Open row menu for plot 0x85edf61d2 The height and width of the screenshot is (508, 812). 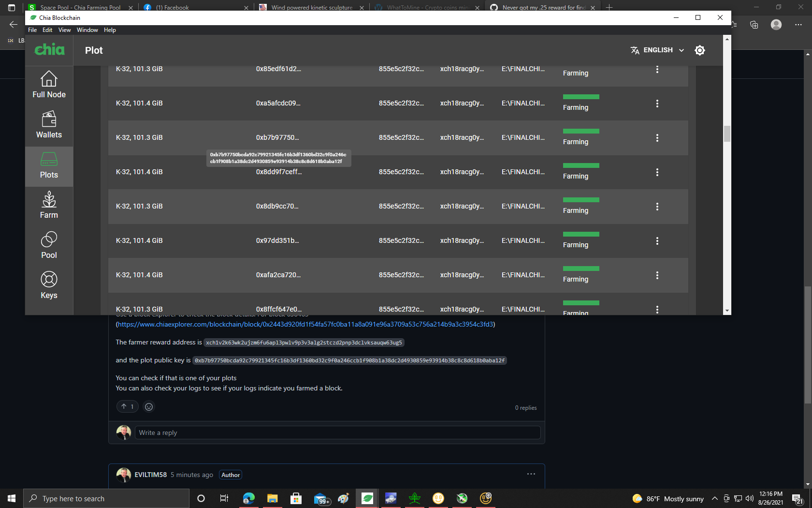[657, 69]
